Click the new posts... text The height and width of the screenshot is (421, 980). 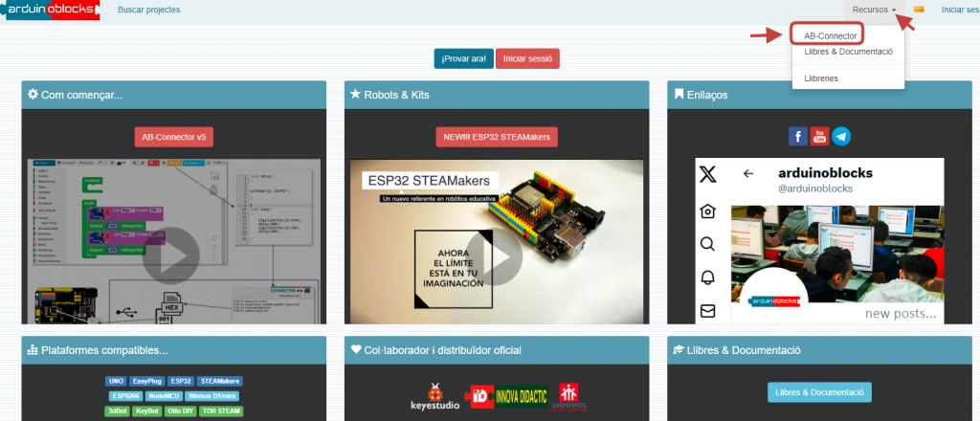click(x=901, y=314)
